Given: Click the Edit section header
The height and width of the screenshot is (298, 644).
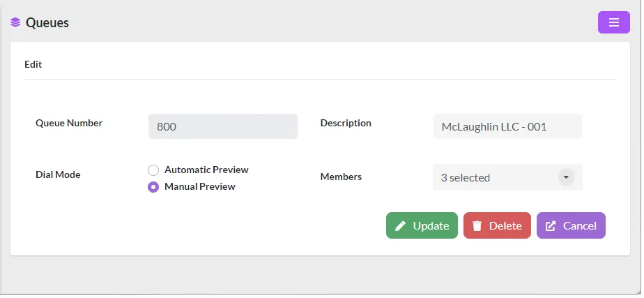Looking at the screenshot, I should [33, 64].
